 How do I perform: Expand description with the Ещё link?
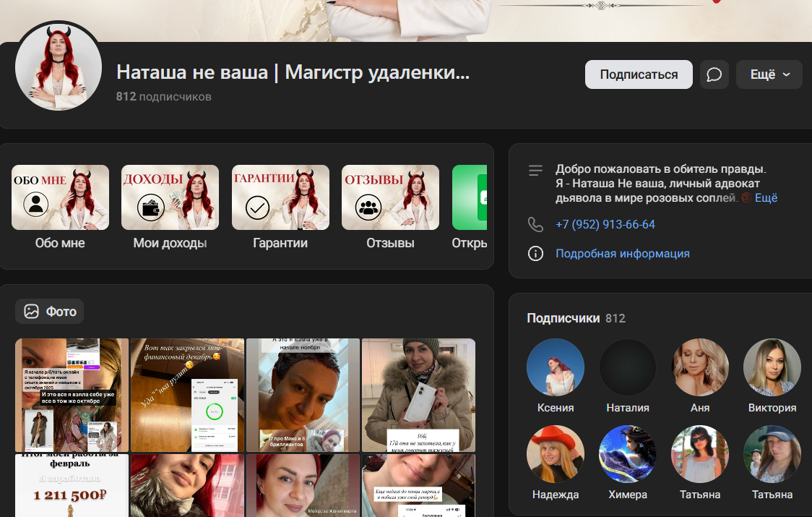766,197
